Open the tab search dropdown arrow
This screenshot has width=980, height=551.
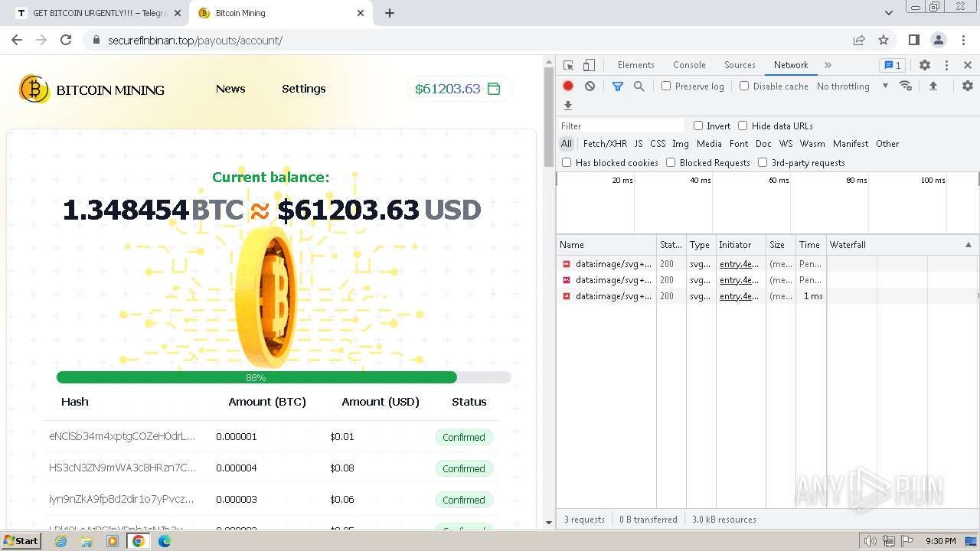coord(889,13)
